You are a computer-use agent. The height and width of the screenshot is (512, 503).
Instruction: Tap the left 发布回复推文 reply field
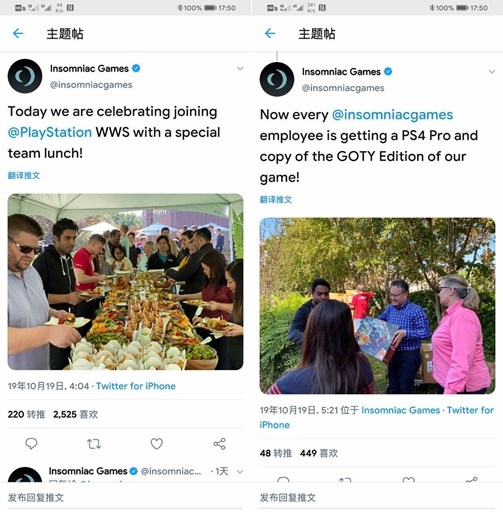(x=125, y=498)
